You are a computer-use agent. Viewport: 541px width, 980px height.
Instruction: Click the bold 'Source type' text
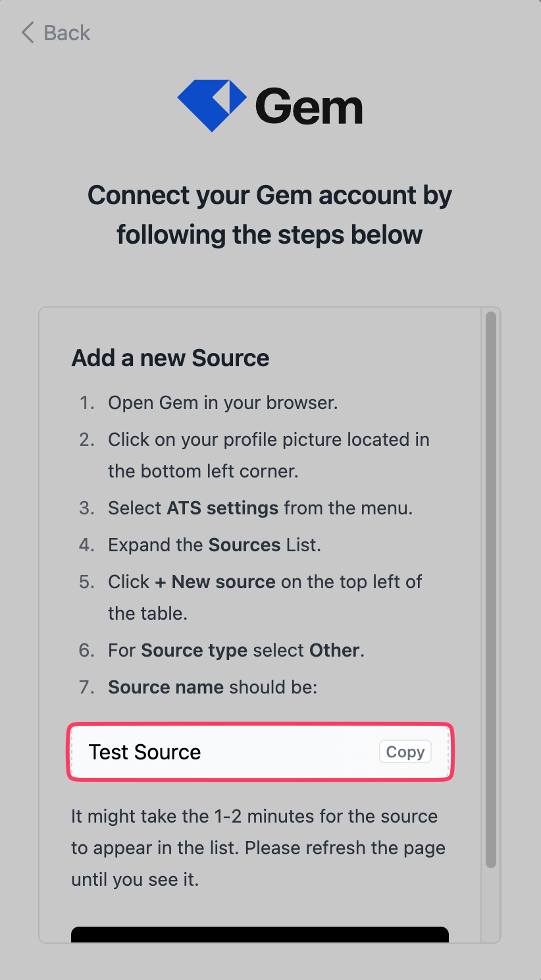193,650
